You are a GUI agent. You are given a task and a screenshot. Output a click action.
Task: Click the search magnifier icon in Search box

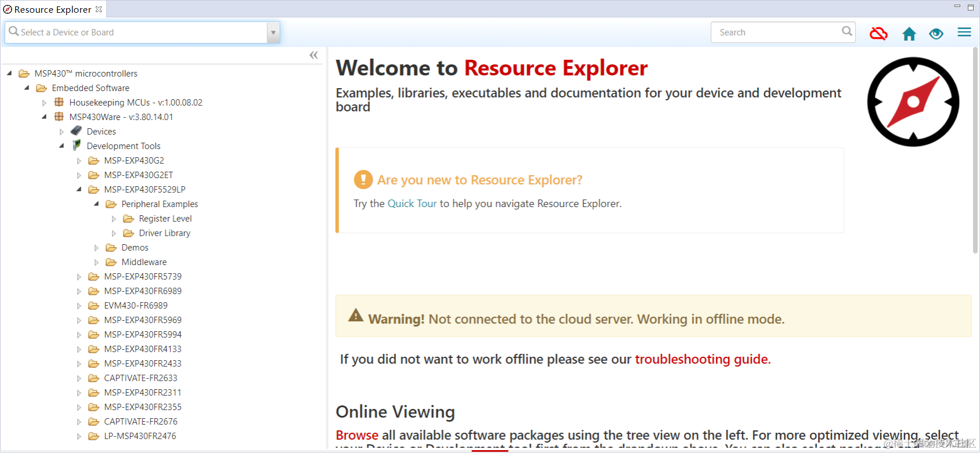(847, 31)
